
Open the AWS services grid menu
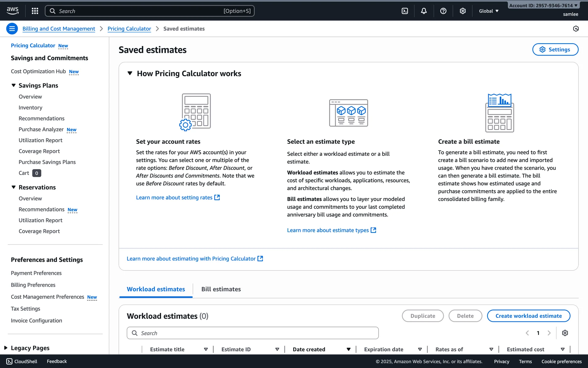35,11
